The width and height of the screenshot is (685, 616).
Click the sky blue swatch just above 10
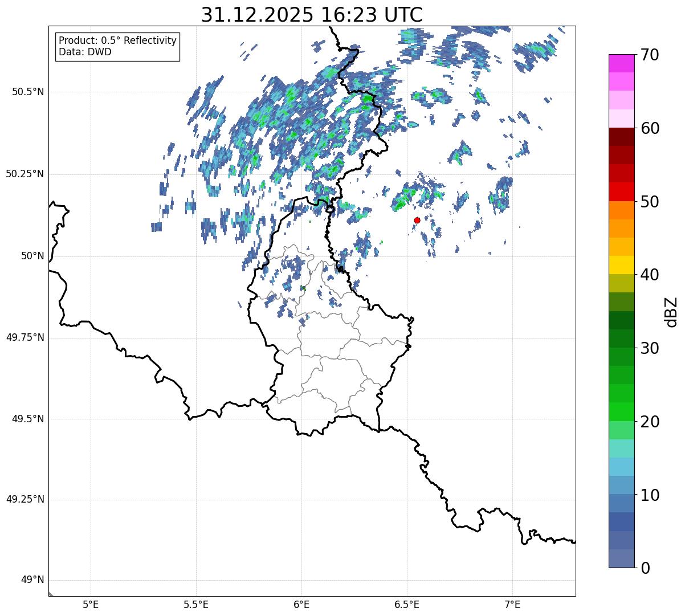tap(621, 486)
